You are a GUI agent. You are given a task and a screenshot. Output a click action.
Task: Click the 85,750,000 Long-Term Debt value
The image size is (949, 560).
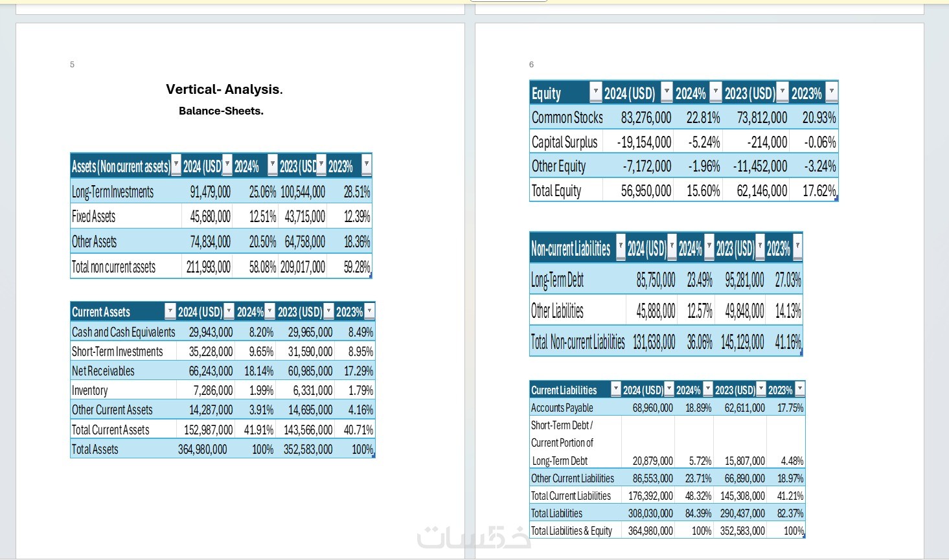656,280
